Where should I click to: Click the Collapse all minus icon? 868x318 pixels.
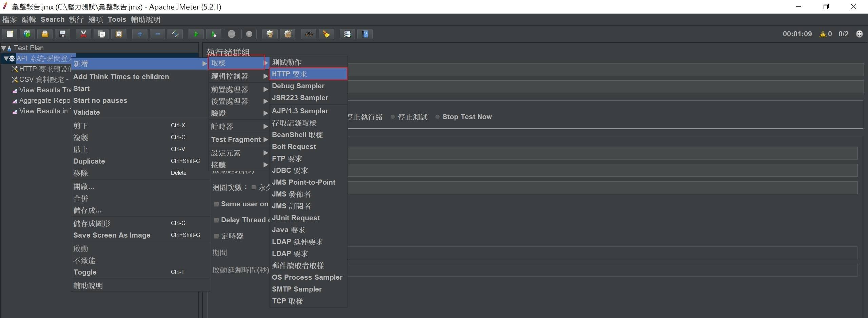pos(157,34)
